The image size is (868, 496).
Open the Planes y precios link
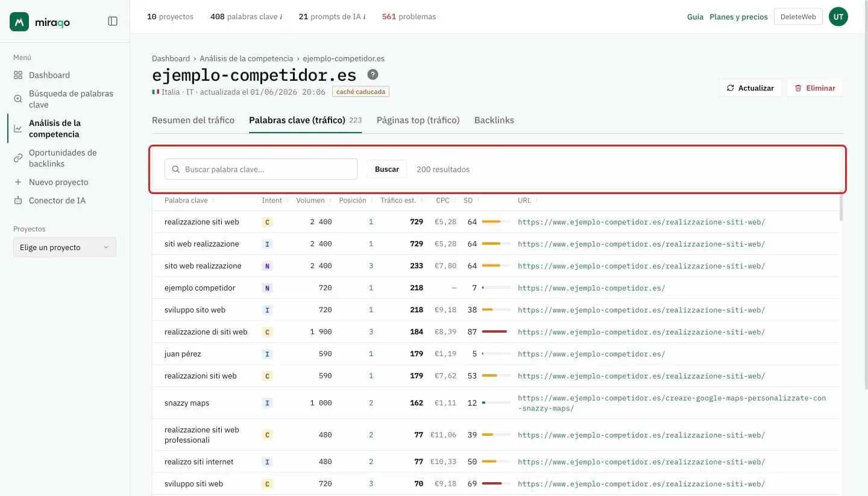[x=738, y=17]
